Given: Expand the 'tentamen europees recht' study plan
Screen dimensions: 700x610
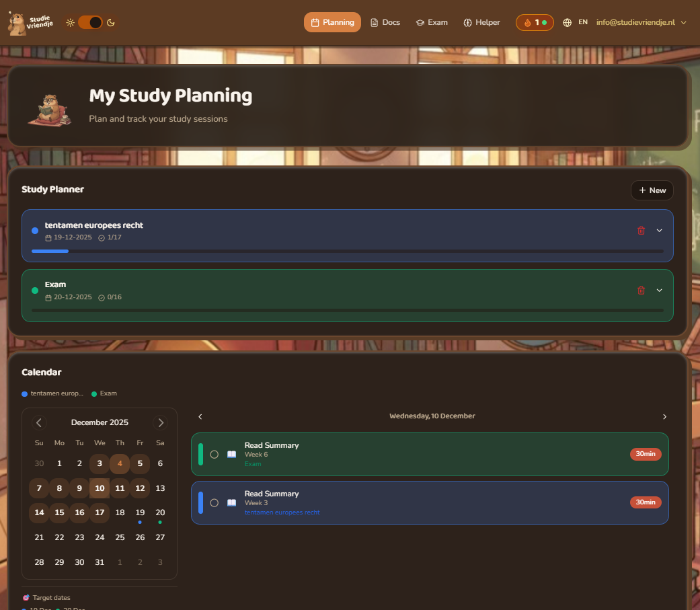Looking at the screenshot, I should point(658,230).
